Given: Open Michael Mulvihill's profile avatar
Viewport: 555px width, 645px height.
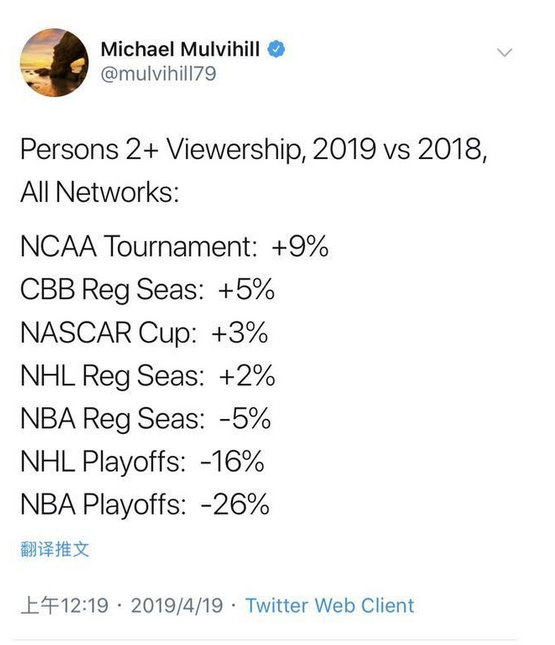Looking at the screenshot, I should click(54, 63).
